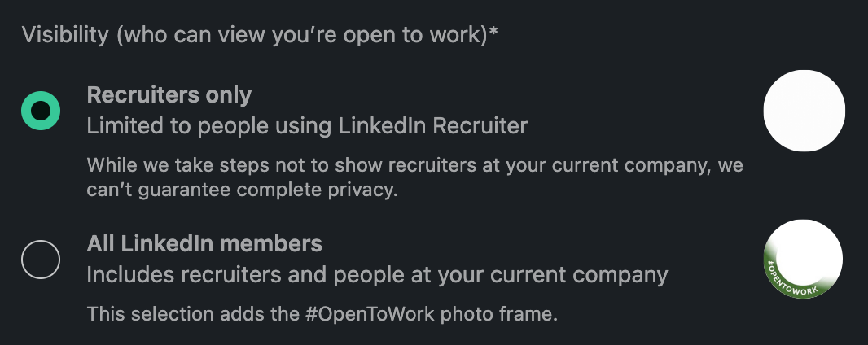Click "Limited to people using LinkedIn Recruiter" text
The image size is (868, 345).
click(307, 125)
